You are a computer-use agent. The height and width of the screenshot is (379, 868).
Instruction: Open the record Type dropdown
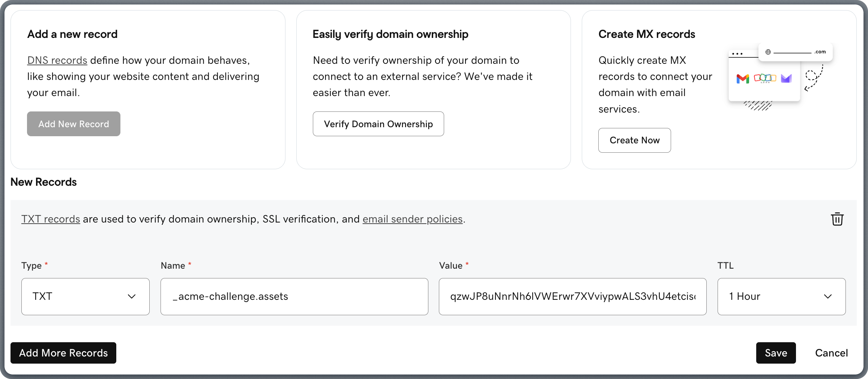coord(86,296)
